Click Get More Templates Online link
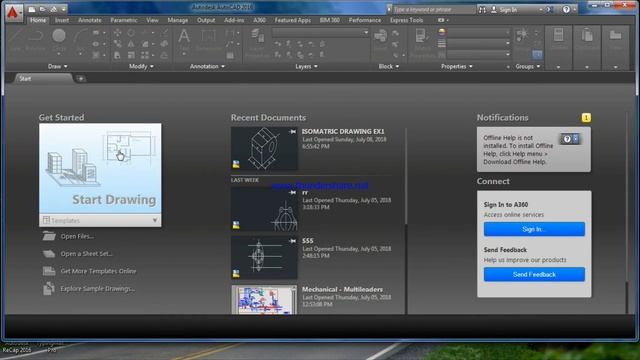Image resolution: width=640 pixels, height=360 pixels. [x=98, y=271]
